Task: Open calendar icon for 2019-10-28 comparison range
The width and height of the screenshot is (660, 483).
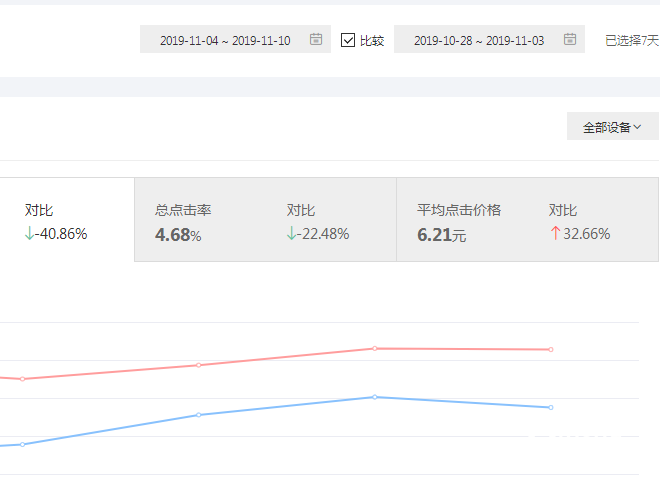Action: (x=570, y=40)
